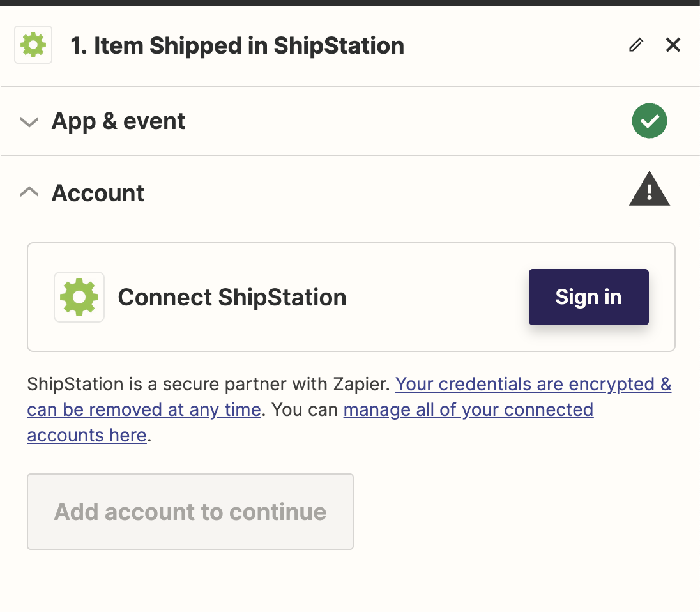
Task: Click the dark bar at top of panel
Action: [350, 3]
